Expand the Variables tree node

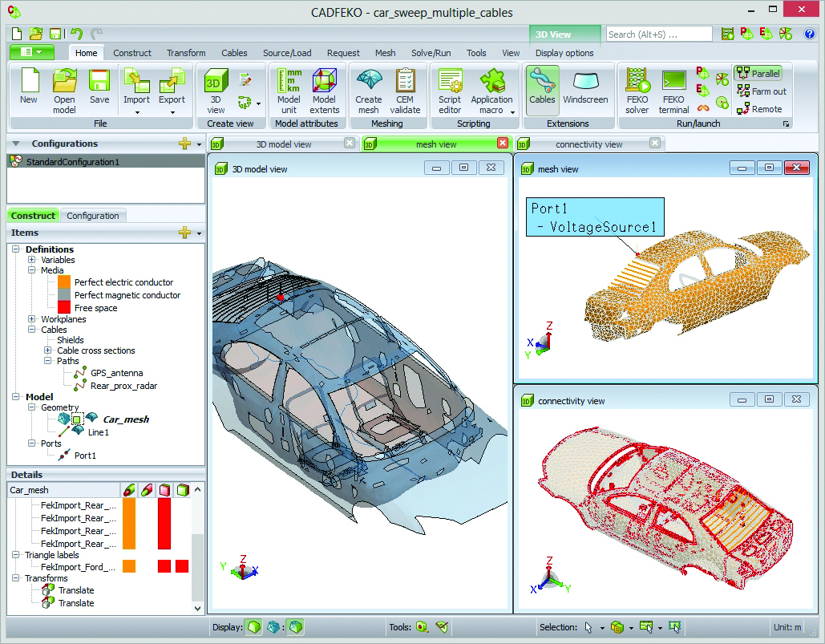[x=32, y=260]
